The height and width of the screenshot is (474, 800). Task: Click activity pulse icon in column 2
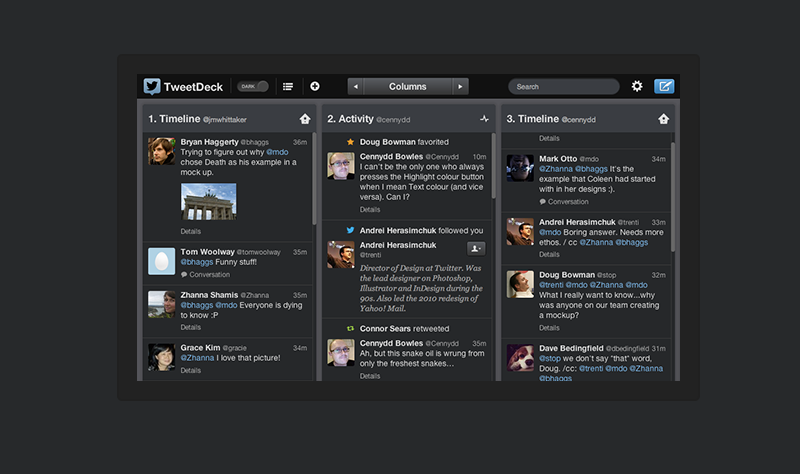point(484,119)
